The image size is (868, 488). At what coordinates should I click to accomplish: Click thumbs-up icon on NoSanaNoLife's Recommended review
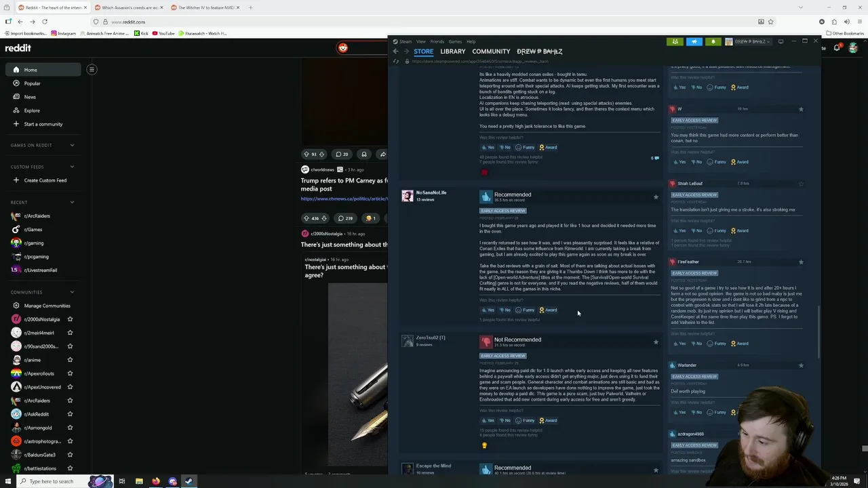[486, 197]
